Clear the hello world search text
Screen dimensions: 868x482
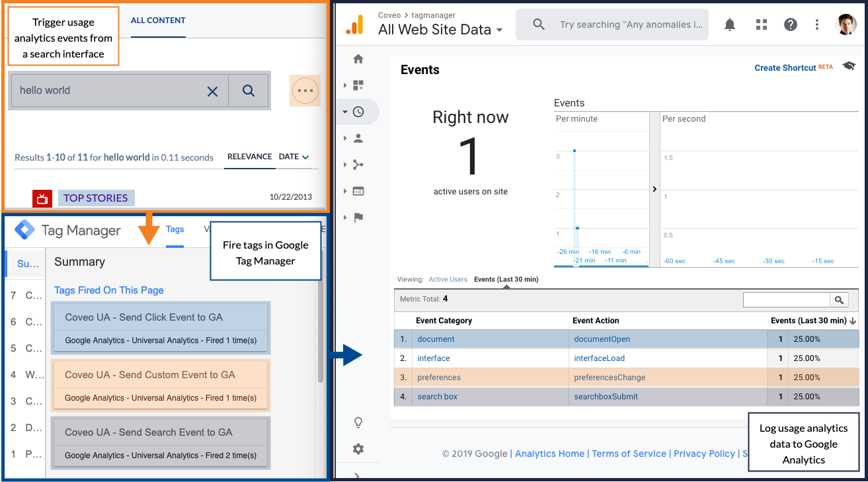[212, 91]
